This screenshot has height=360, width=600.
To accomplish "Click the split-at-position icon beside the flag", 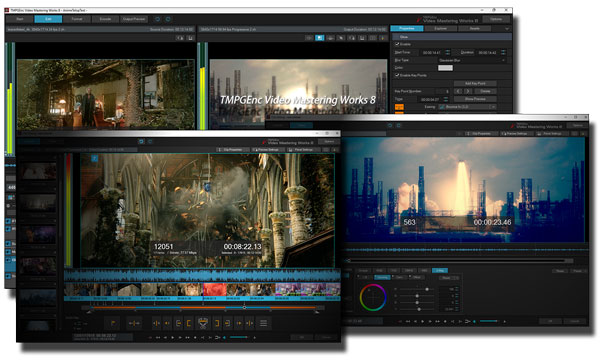I will click(x=134, y=323).
